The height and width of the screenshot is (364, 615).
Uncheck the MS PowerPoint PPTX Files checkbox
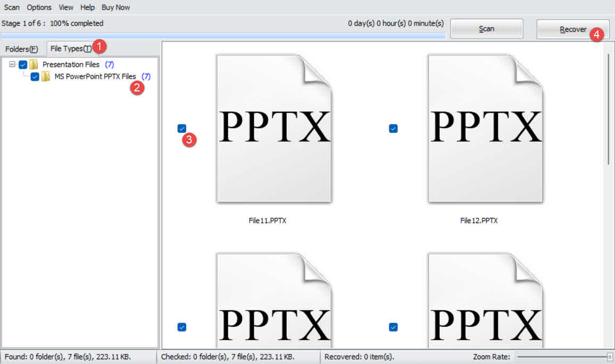point(35,77)
